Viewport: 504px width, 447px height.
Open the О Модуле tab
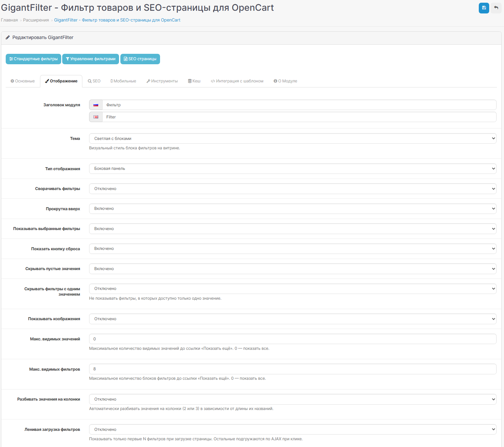coord(285,81)
